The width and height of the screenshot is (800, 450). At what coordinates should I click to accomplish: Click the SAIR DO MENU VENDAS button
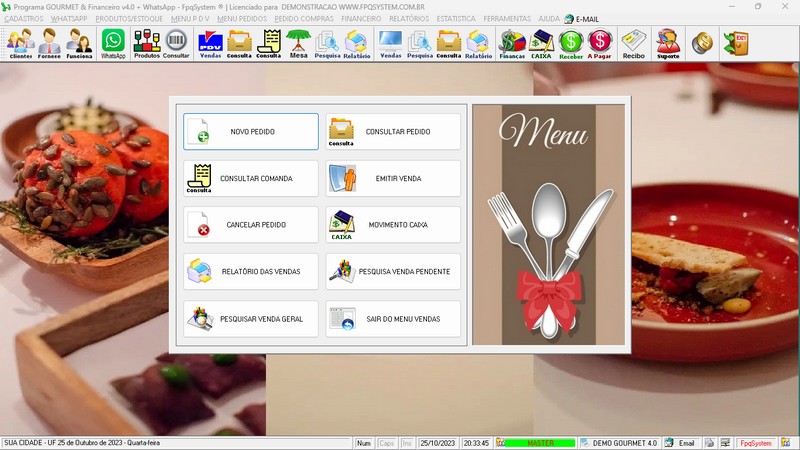(393, 319)
